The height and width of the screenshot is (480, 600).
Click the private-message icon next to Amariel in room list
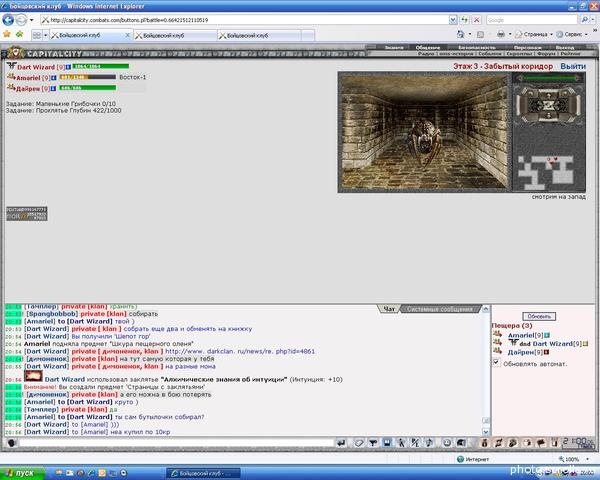coord(497,335)
